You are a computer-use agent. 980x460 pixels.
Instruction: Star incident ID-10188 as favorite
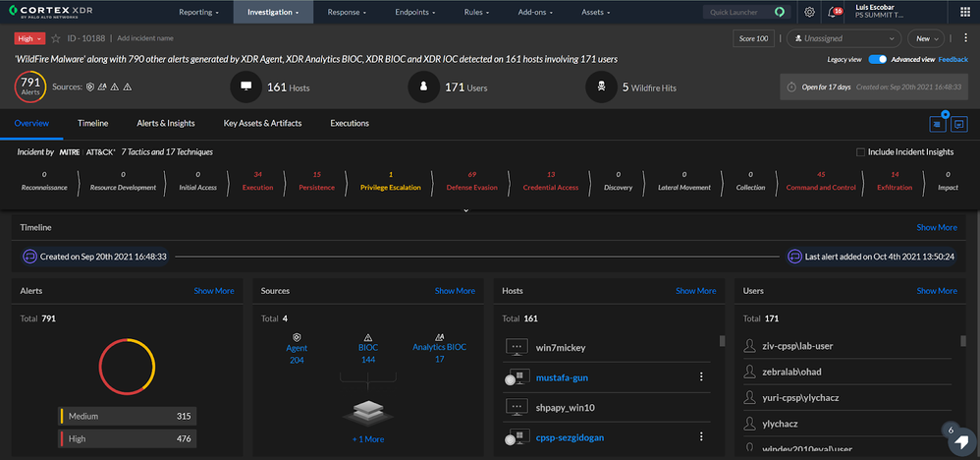coord(55,38)
